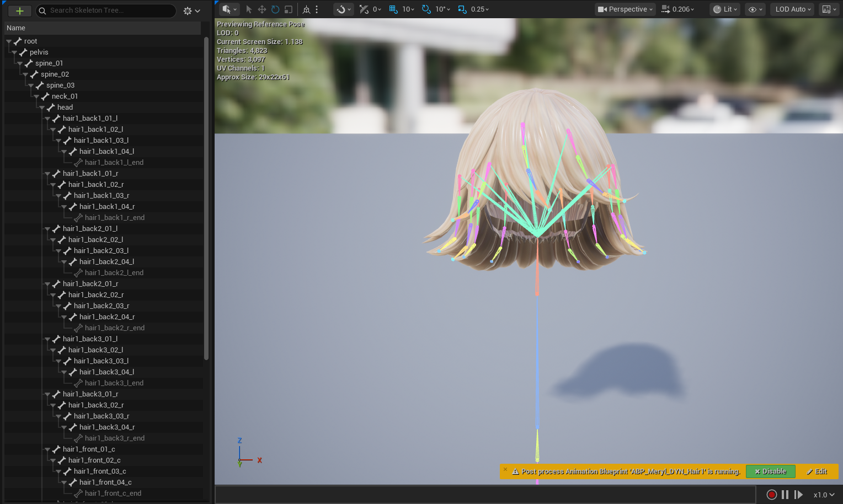
Task: Toggle grid snapping icon
Action: (x=393, y=9)
